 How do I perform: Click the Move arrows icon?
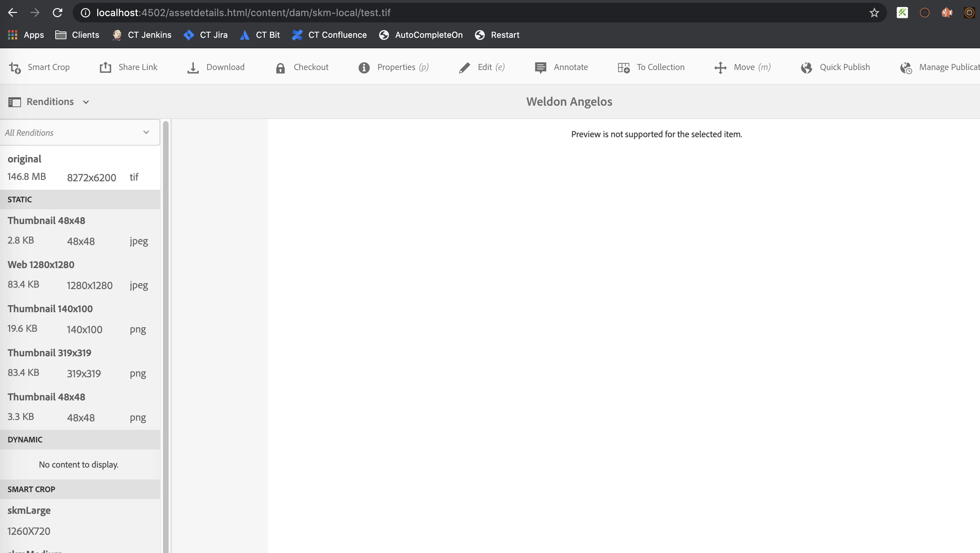click(x=720, y=68)
